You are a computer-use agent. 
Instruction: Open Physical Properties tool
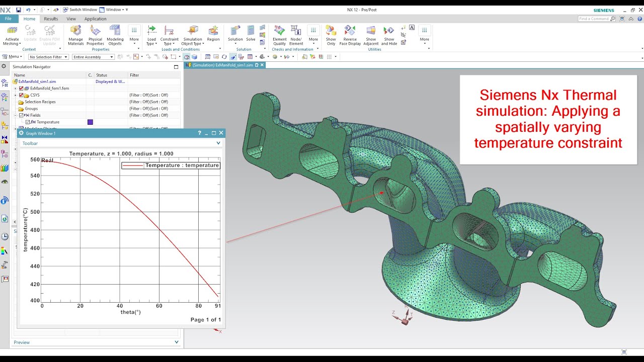(95, 36)
